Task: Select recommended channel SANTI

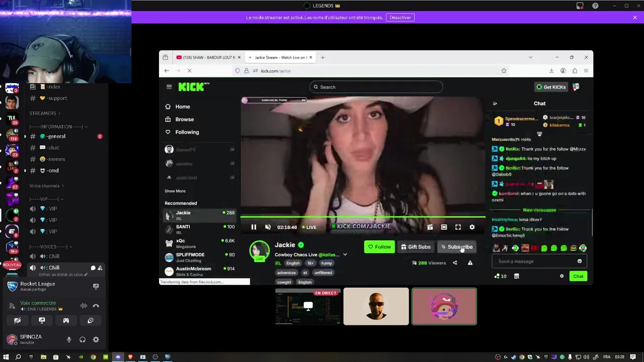Action: click(200, 229)
